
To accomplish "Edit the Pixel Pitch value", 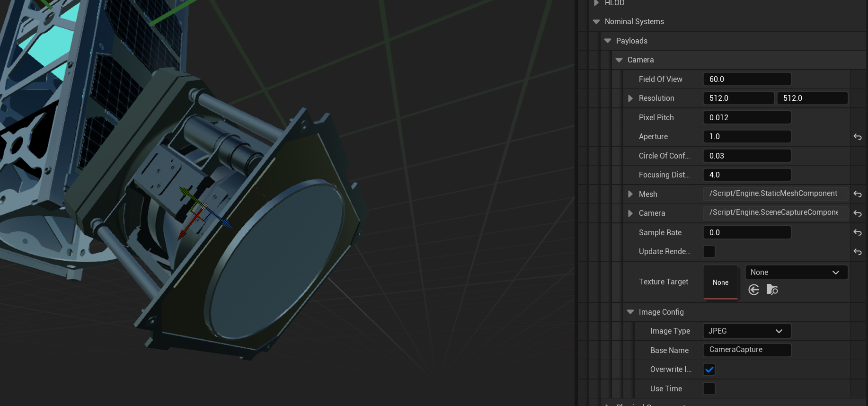I will click(x=747, y=117).
